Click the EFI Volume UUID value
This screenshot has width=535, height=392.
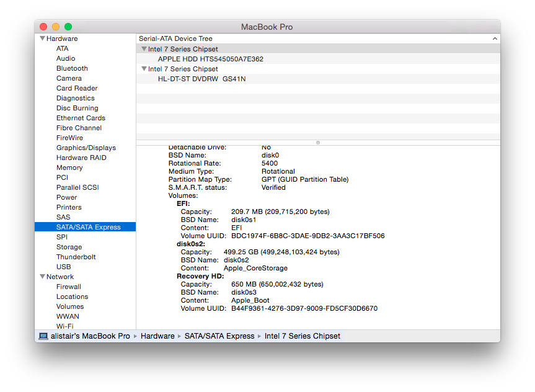pyautogui.click(x=307, y=236)
